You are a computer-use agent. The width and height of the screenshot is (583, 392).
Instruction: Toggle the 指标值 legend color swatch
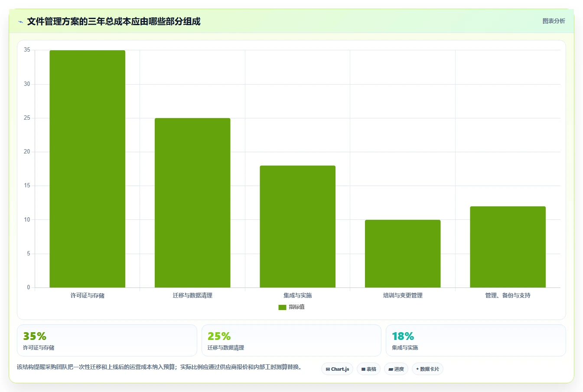(282, 307)
